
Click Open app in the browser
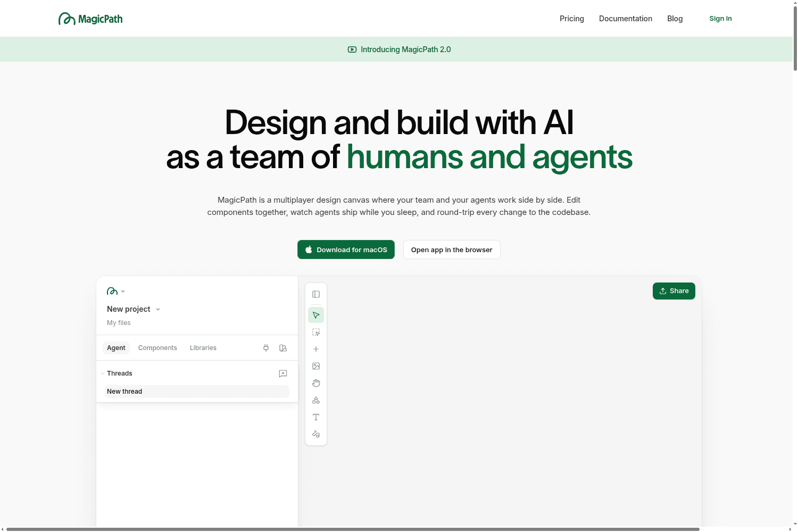tap(452, 250)
